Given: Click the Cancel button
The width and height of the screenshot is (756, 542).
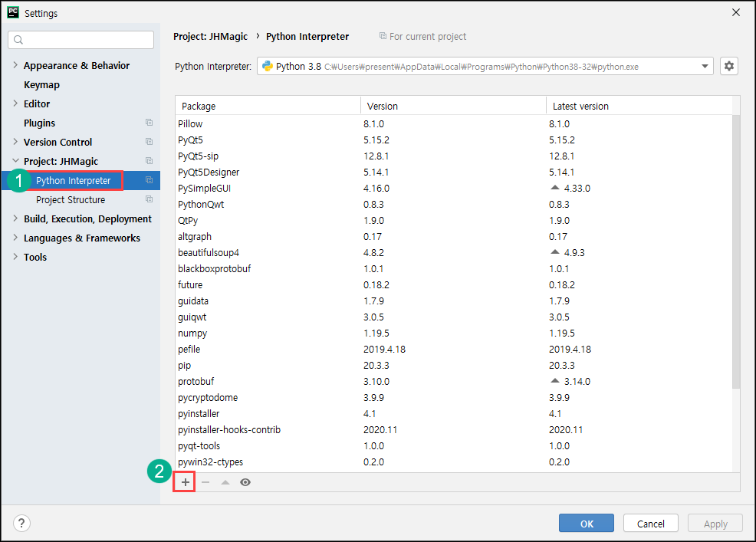Looking at the screenshot, I should click(x=650, y=523).
